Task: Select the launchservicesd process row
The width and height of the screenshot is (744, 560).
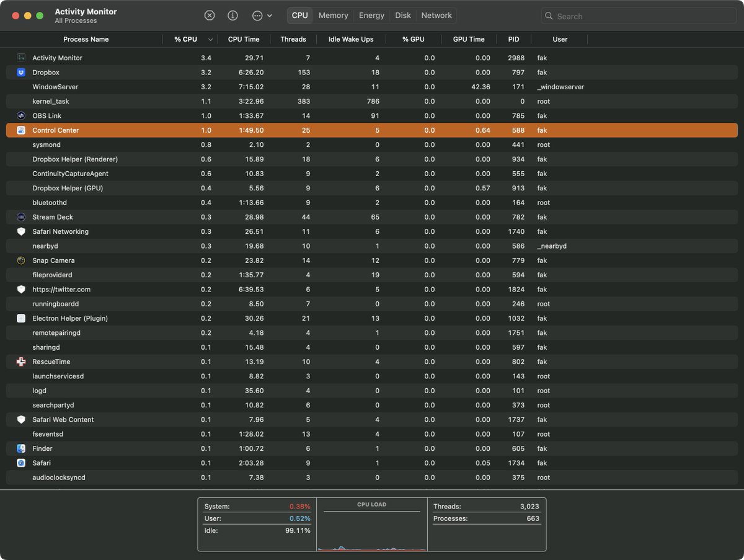Action: pyautogui.click(x=372, y=376)
